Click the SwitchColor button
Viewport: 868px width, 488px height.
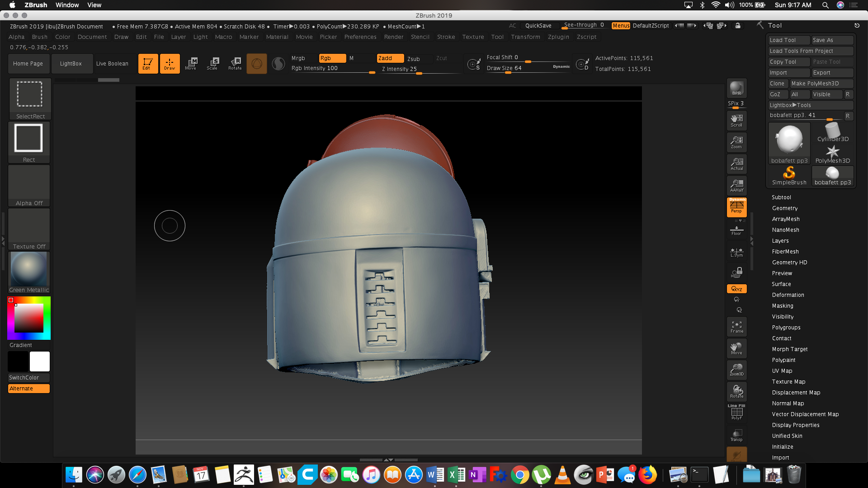click(29, 378)
